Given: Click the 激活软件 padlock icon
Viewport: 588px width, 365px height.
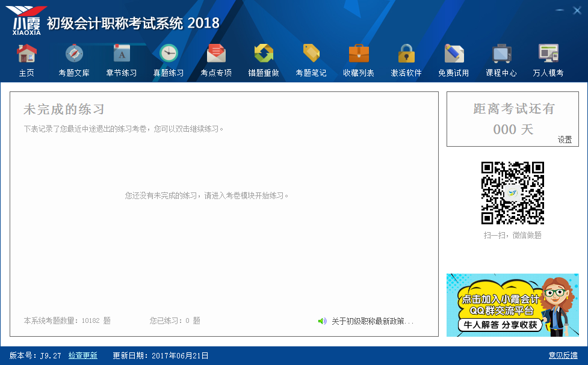Looking at the screenshot, I should click(x=406, y=54).
